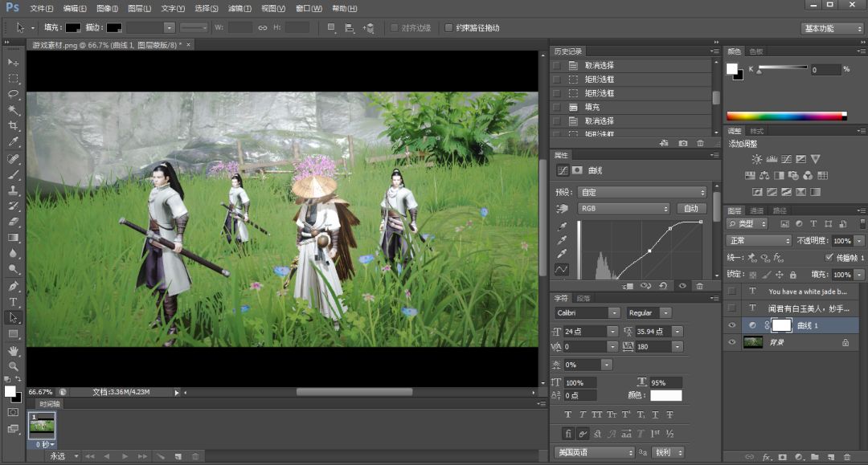
Task: Enable the 约束路径拖动 checkbox
Action: [449, 27]
